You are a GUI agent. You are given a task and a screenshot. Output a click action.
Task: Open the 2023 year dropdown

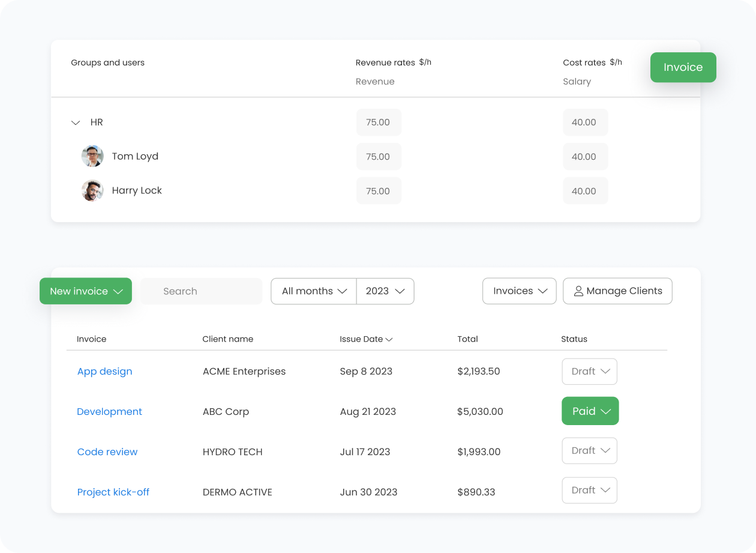(385, 291)
